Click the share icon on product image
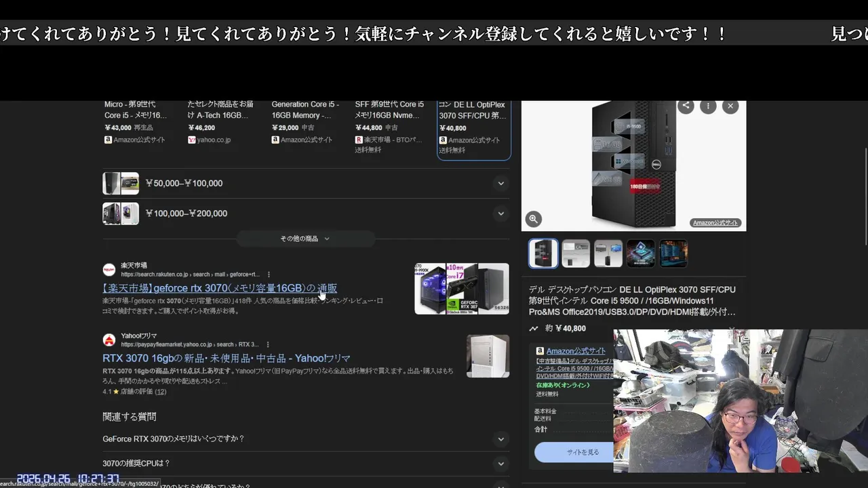This screenshot has width=868, height=488. [x=686, y=106]
